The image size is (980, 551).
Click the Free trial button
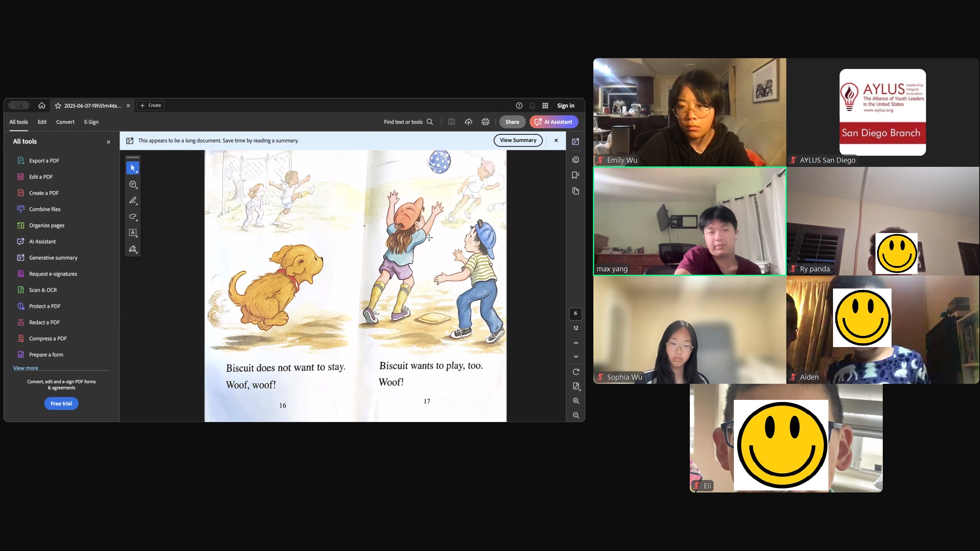[61, 404]
